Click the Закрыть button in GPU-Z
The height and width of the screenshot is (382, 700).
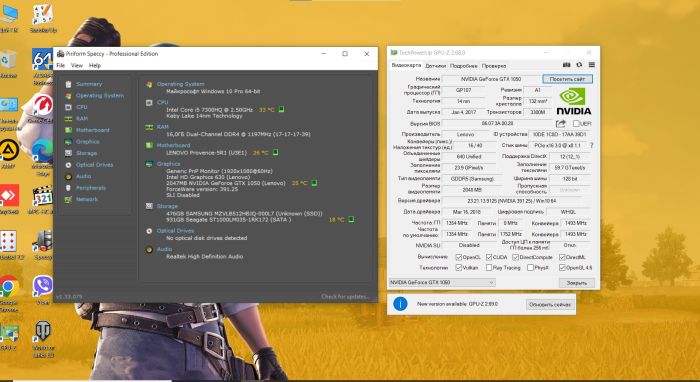tap(577, 283)
